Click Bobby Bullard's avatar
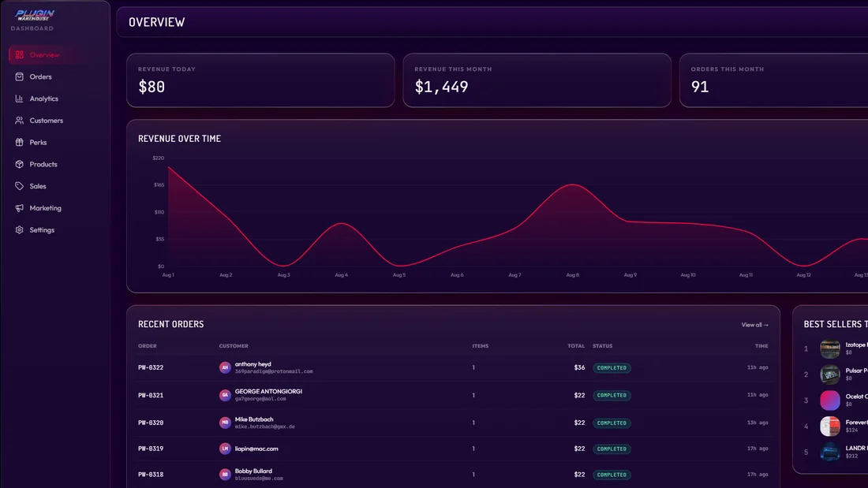Screen dimensions: 868x488 tap(225, 475)
